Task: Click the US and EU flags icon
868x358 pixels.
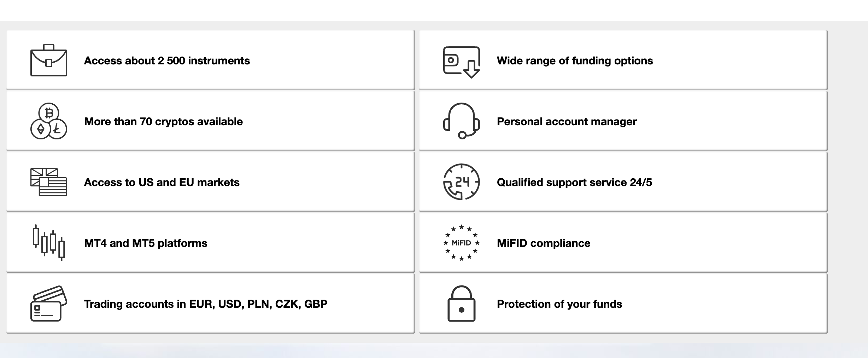Action: pyautogui.click(x=49, y=182)
